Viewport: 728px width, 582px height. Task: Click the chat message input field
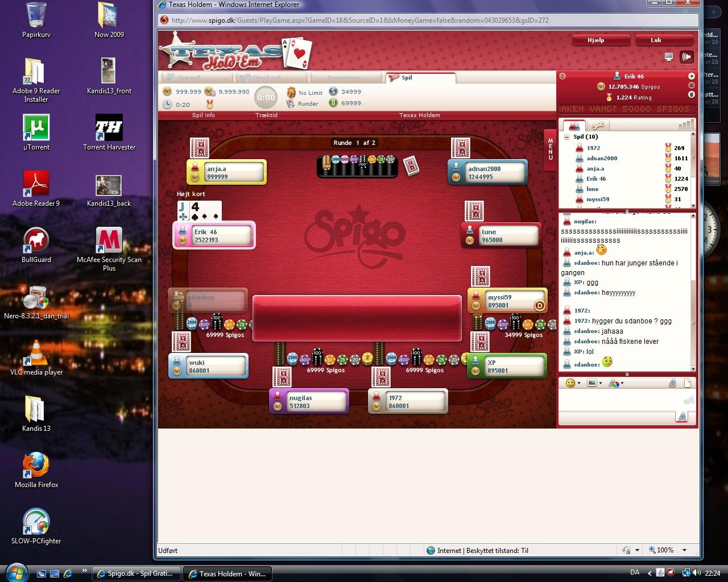point(620,401)
